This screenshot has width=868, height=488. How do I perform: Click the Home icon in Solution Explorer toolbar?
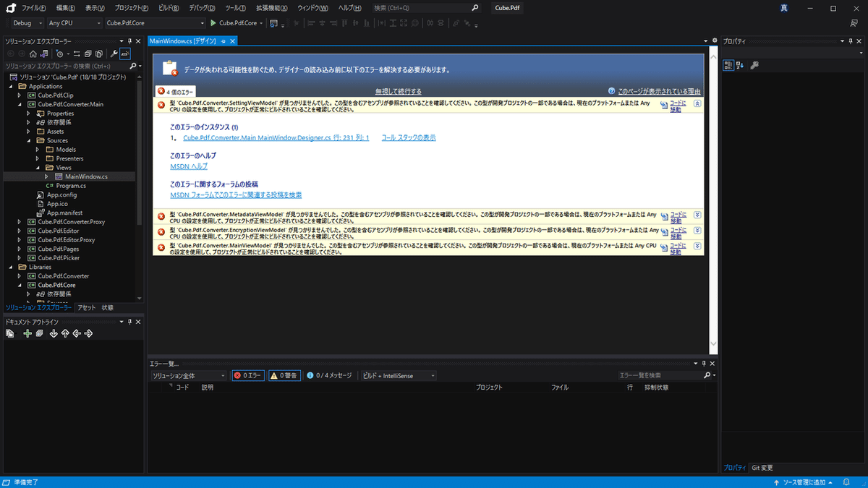(x=33, y=53)
